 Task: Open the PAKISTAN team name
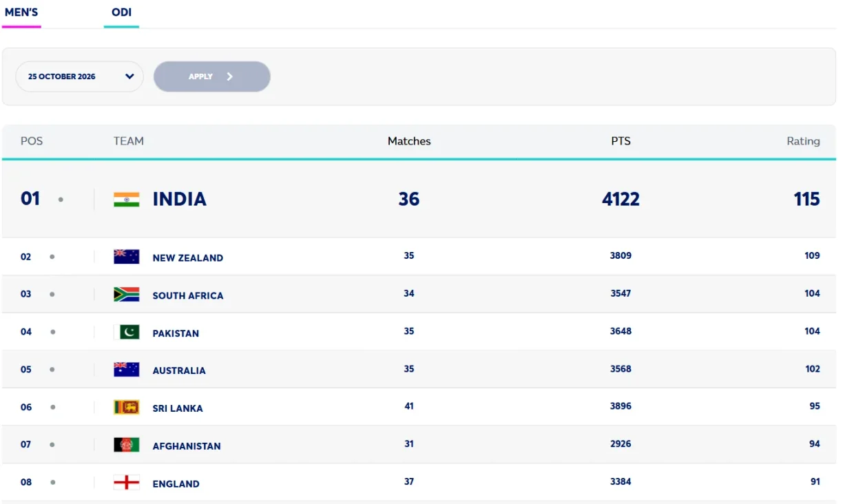176,333
